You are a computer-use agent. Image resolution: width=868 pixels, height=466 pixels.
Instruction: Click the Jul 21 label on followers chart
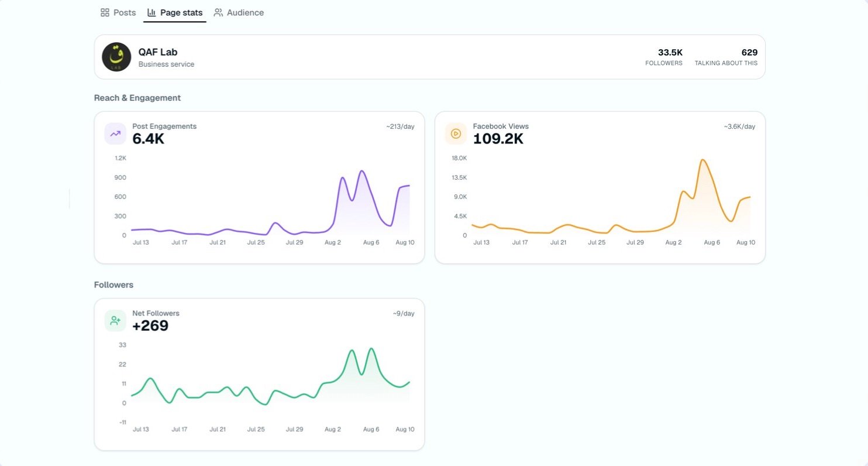click(x=218, y=429)
